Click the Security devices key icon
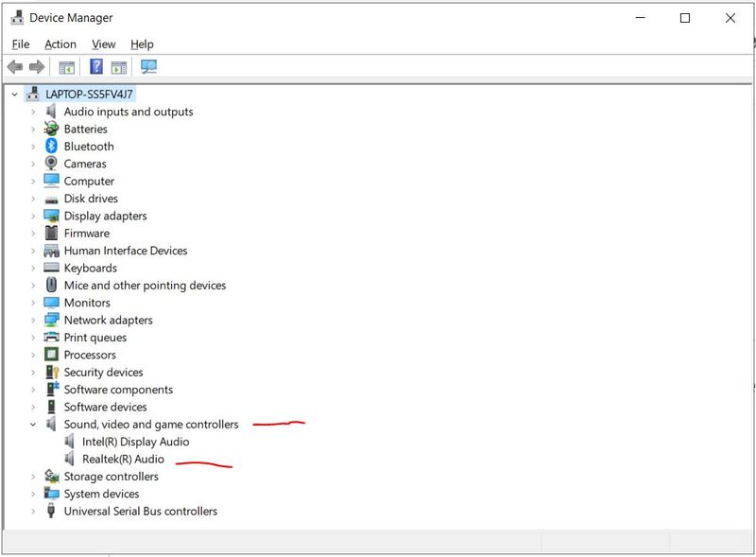Image resolution: width=756 pixels, height=557 pixels. [x=52, y=372]
